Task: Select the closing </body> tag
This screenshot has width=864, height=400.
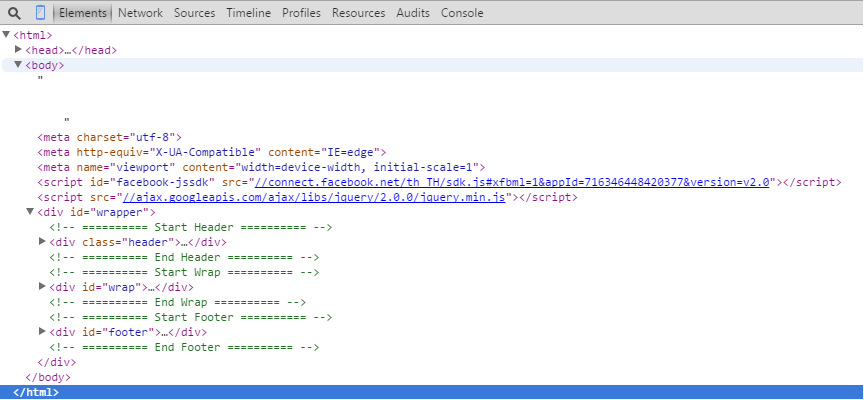Action: tap(48, 377)
